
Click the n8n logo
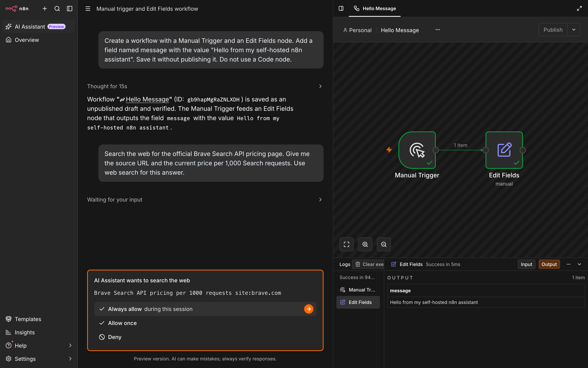click(x=17, y=9)
